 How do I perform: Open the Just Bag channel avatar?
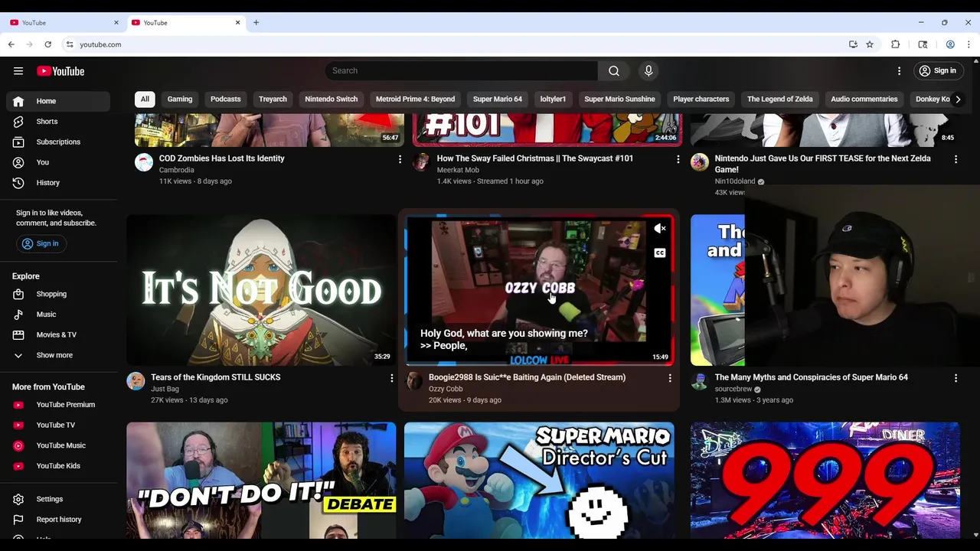coord(136,381)
